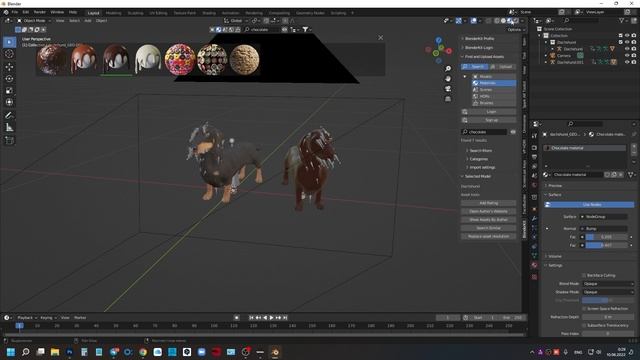640x360 pixels.
Task: Open the Blender logo menu
Action: coord(6,13)
